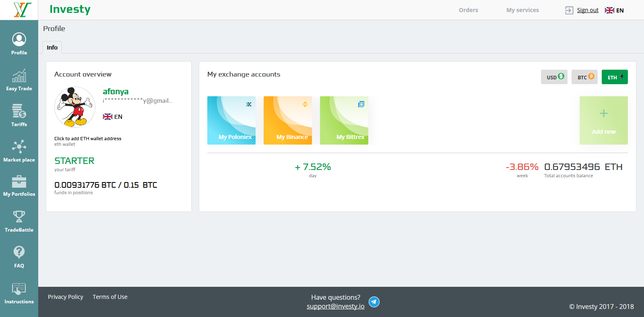Open My Portfolios briefcase icon
Image resolution: width=644 pixels, height=317 pixels.
(x=19, y=182)
